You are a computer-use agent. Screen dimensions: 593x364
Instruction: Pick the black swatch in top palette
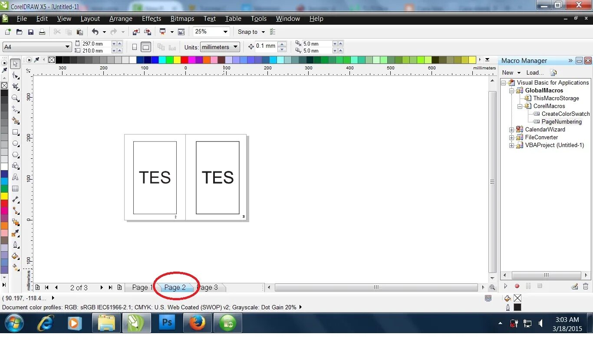click(59, 60)
